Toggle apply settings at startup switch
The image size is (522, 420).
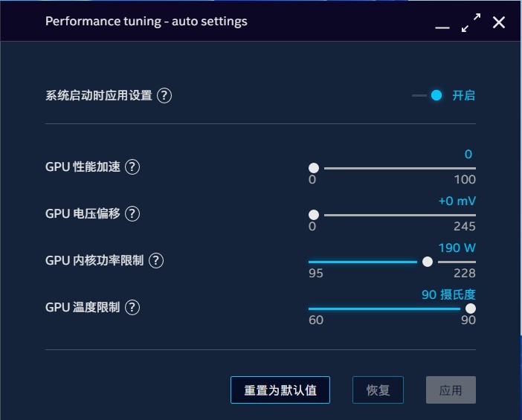click(x=429, y=95)
